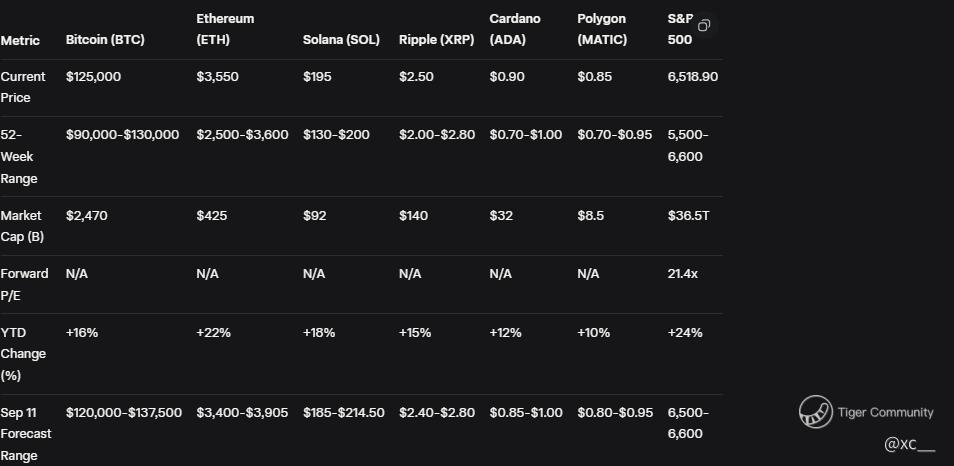
Task: Click the Tiger Community logo icon
Action: [815, 412]
